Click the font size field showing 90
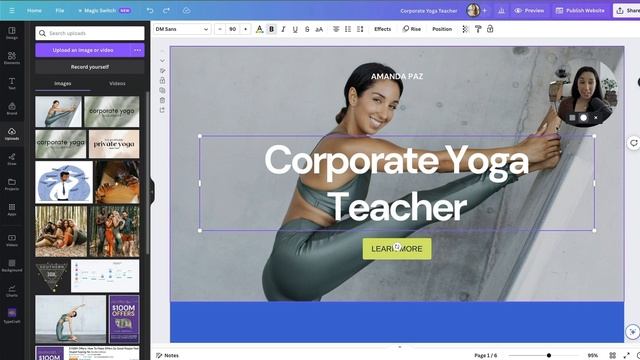 pos(233,29)
